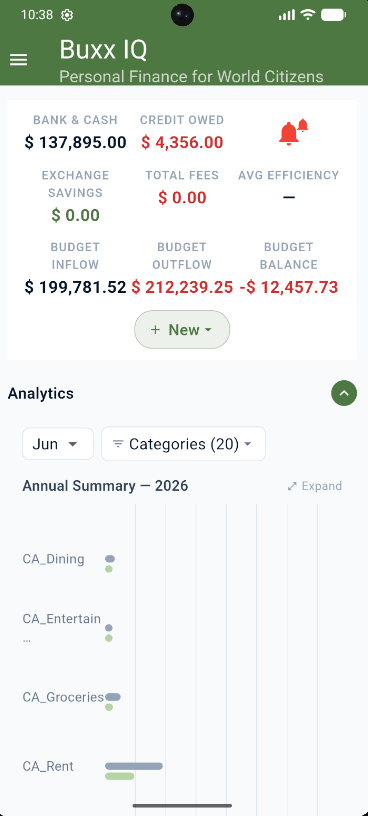Viewport: 368px width, 816px height.
Task: Tap the settings gear in status bar
Action: click(67, 15)
